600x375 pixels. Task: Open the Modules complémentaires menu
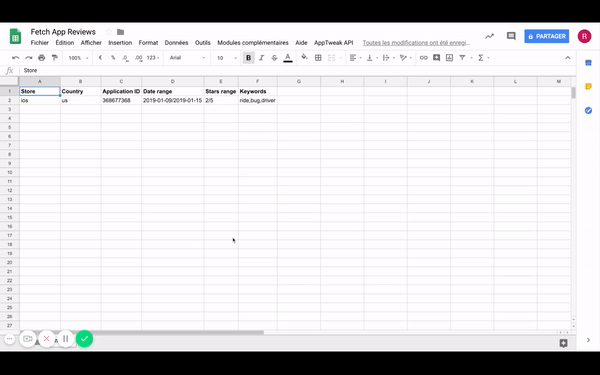click(253, 43)
